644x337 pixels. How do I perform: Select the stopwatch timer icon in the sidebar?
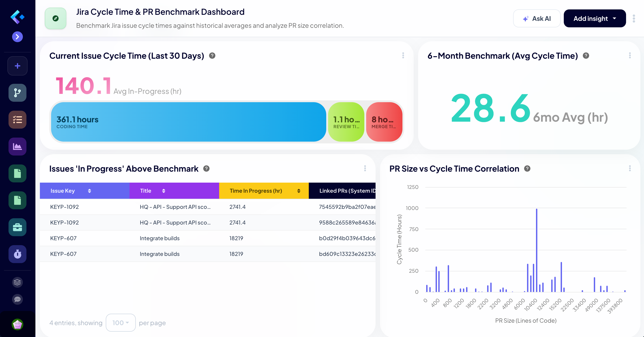[17, 254]
